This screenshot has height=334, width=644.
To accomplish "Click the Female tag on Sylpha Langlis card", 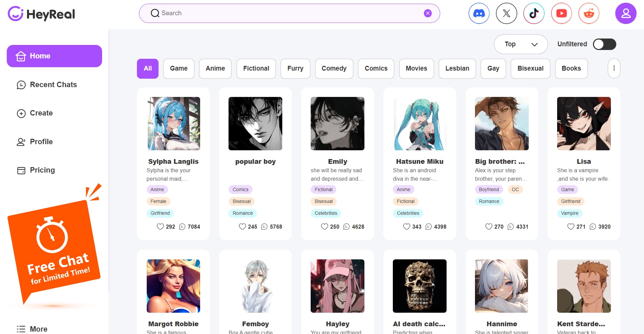I will pyautogui.click(x=158, y=201).
